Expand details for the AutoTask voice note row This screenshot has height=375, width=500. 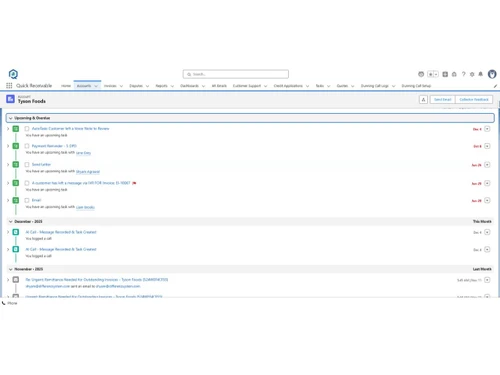(x=8, y=129)
